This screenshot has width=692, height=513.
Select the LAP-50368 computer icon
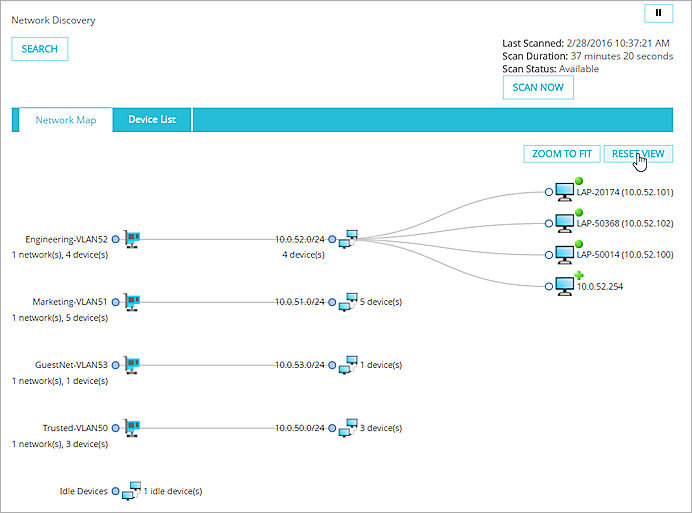[x=565, y=223]
